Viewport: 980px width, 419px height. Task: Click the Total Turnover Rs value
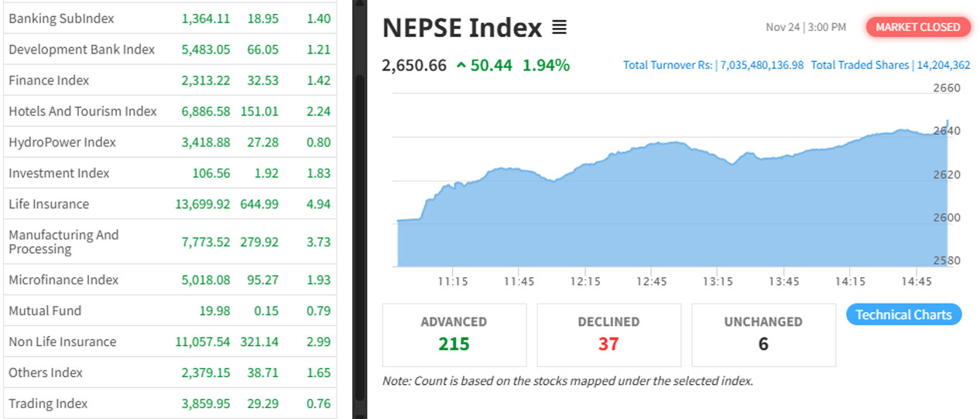point(762,66)
